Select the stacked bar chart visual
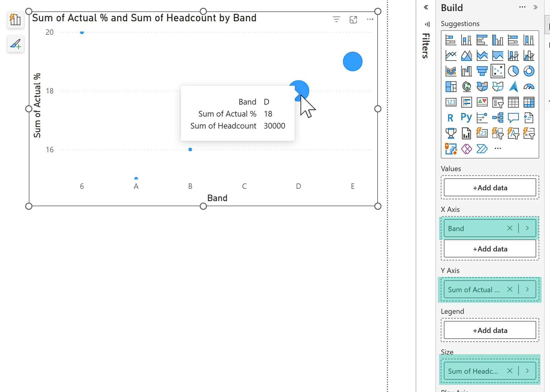 click(x=451, y=40)
